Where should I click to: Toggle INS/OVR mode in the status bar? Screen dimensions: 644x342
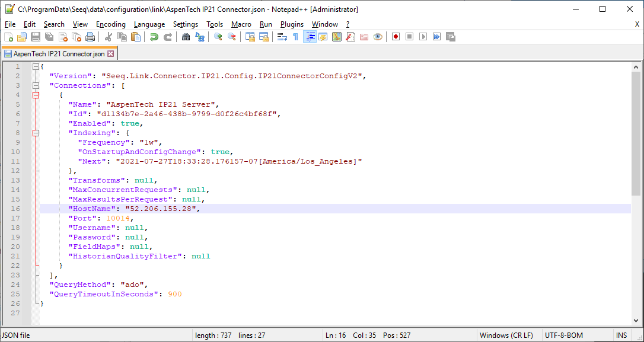(x=621, y=335)
